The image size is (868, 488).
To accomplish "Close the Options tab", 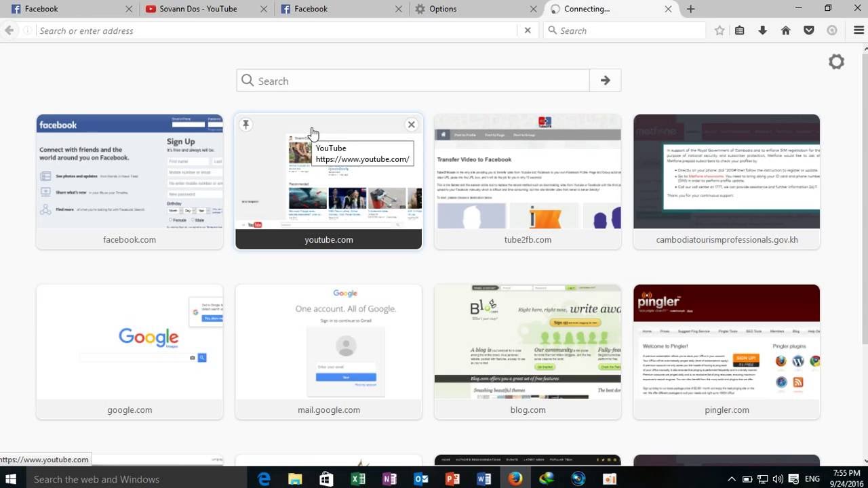I will [x=532, y=9].
